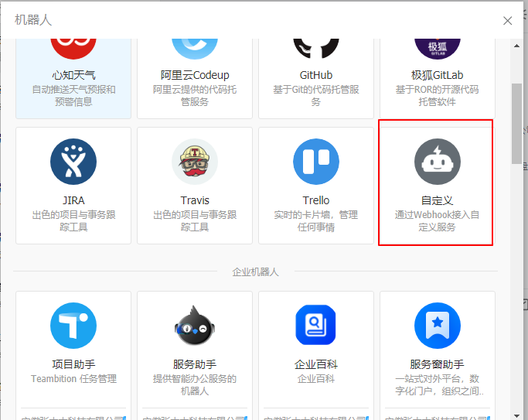528x420 pixels.
Task: Click description 实时的卡片墙，管理任何事情
Action: 316,221
